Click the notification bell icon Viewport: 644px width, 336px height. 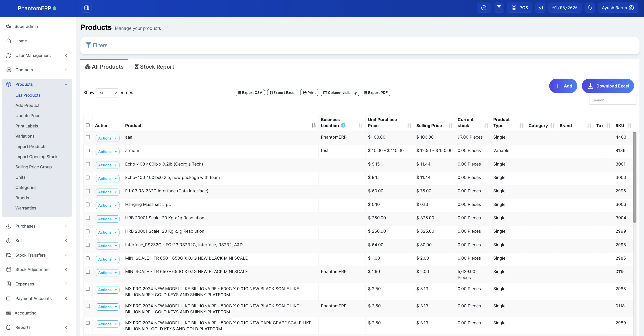tap(589, 8)
